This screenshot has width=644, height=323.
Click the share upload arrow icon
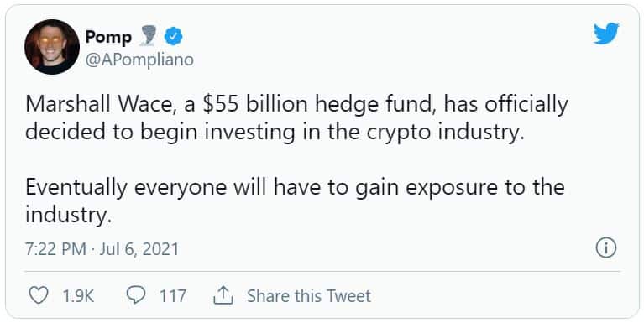[x=223, y=295]
